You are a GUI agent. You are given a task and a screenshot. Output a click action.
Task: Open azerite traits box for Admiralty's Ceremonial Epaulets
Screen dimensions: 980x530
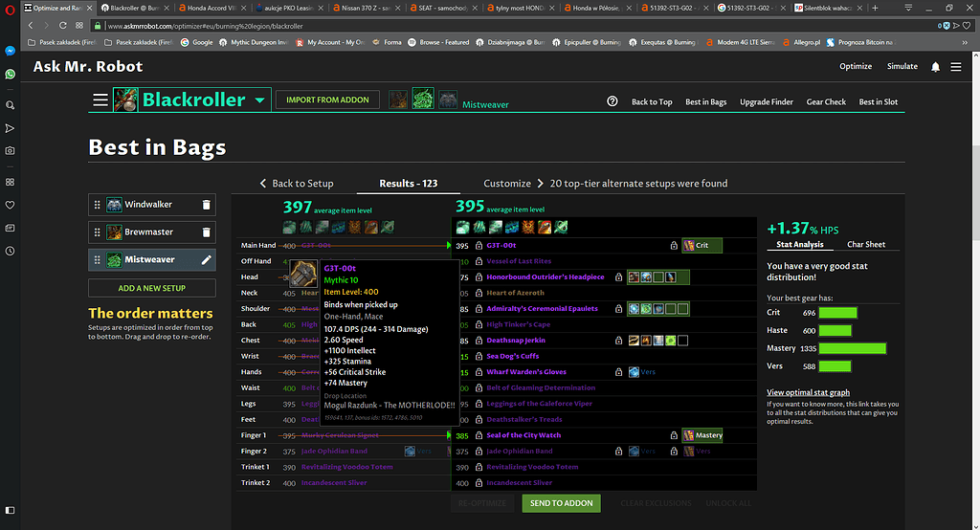pyautogui.click(x=658, y=309)
